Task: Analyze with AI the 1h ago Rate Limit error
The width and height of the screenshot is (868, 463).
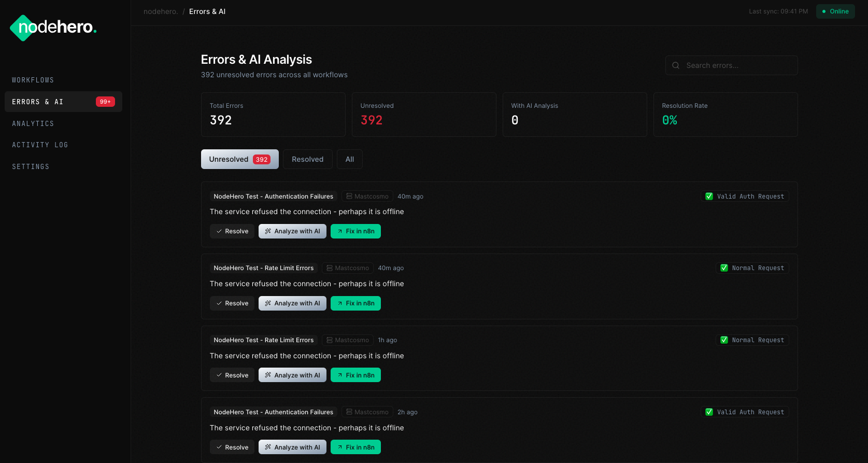Action: [x=292, y=375]
